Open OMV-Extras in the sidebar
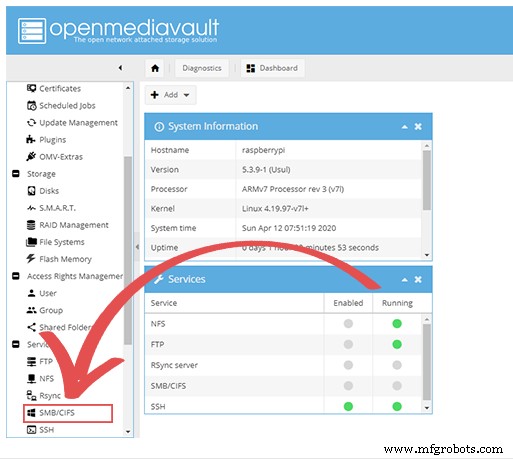 [x=54, y=157]
